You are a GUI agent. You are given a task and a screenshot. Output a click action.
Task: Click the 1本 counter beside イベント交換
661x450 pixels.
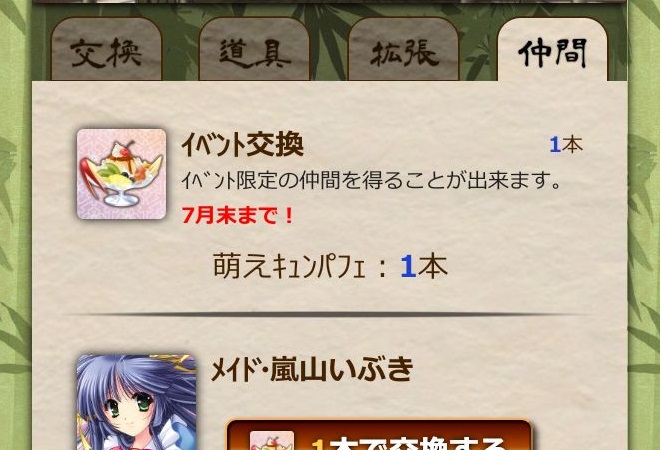coord(566,145)
